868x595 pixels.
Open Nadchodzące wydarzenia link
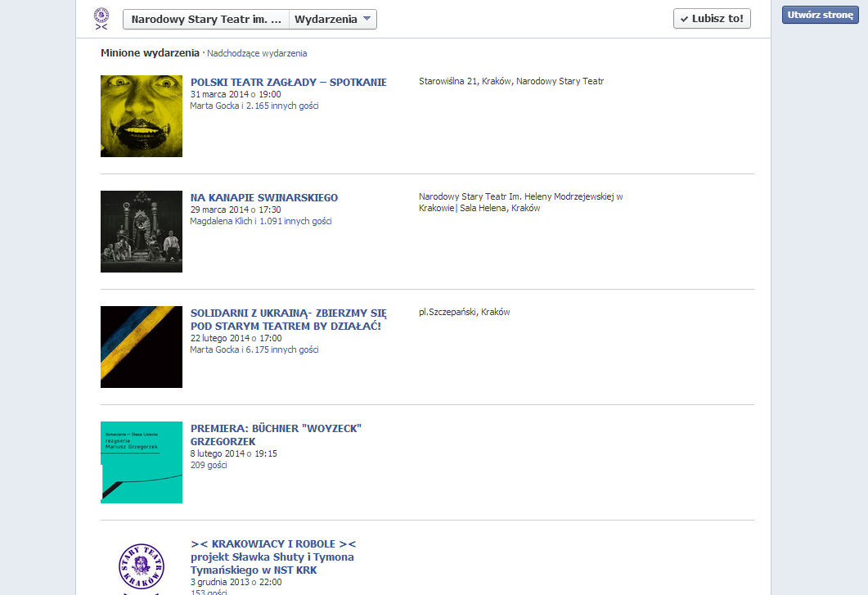[257, 53]
